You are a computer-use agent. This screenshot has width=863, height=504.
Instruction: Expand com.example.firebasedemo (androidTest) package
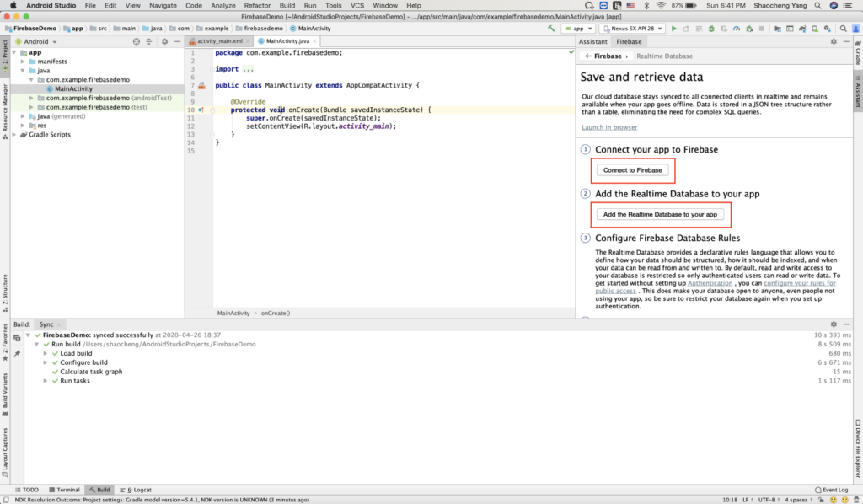(31, 98)
